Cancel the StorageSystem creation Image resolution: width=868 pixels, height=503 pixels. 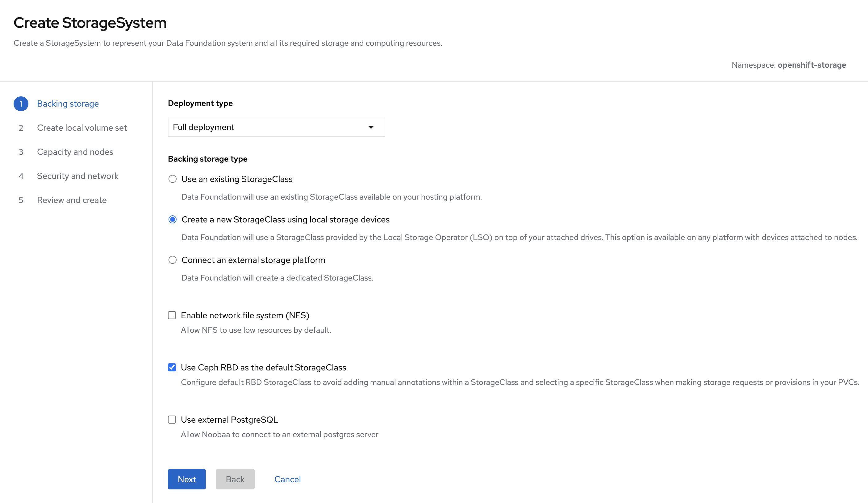click(x=287, y=479)
